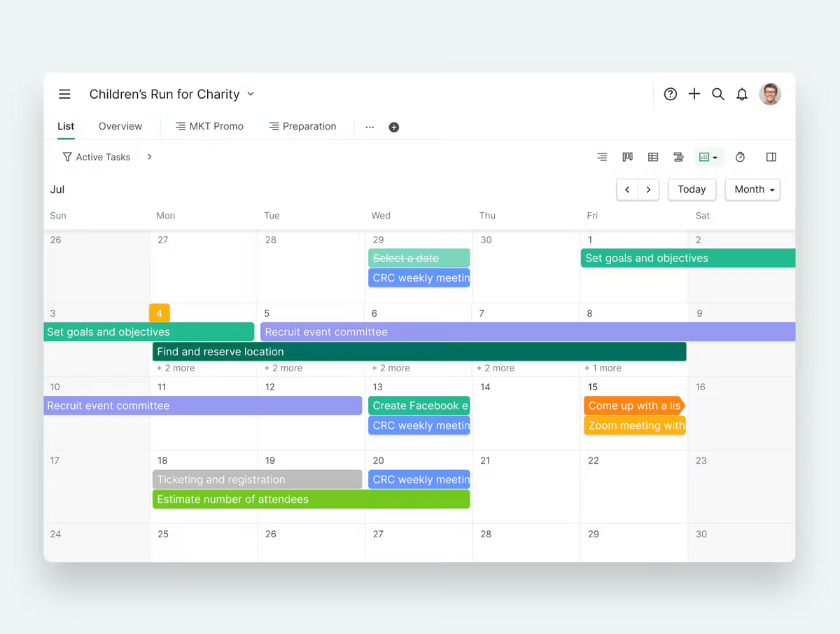840x634 pixels.
Task: Open search with the magnifier icon
Action: coord(718,94)
